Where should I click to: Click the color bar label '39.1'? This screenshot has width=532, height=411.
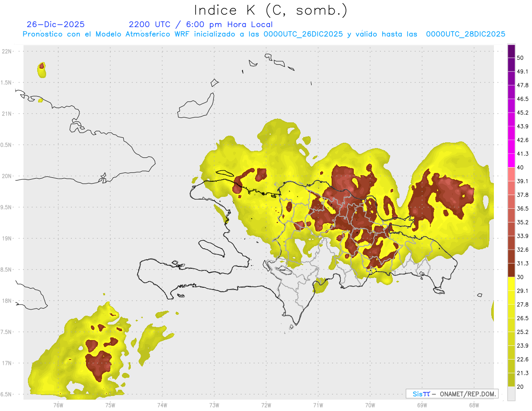coord(523,181)
